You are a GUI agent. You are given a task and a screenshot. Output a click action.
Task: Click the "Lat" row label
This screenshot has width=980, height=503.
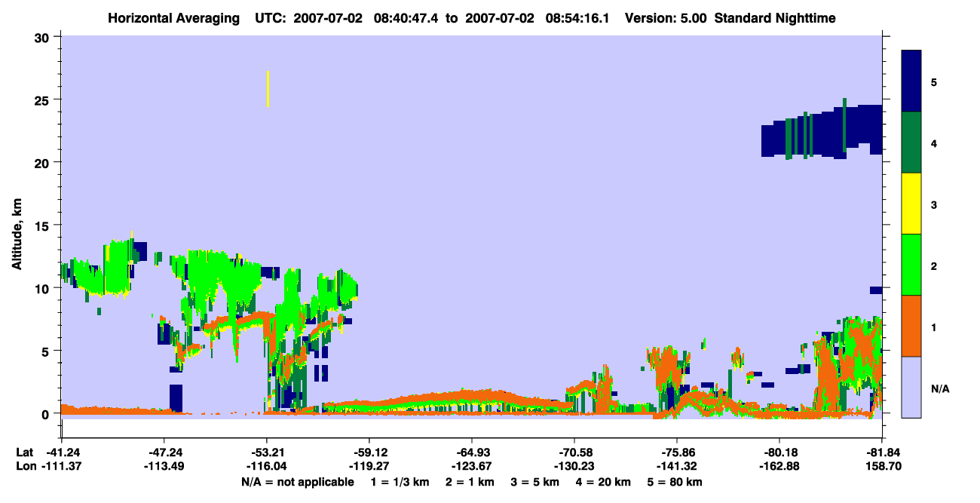(24, 452)
